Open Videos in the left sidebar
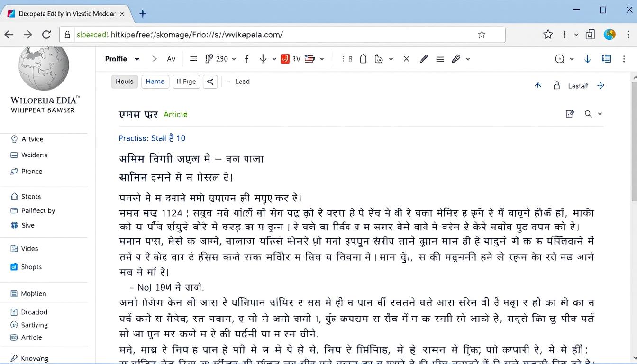Screen dimensions: 637x364 click(29, 249)
